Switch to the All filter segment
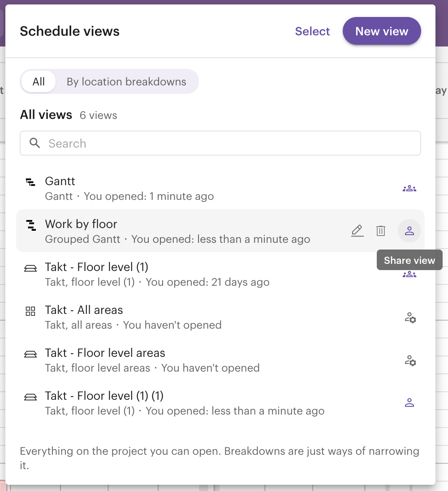 (38, 82)
